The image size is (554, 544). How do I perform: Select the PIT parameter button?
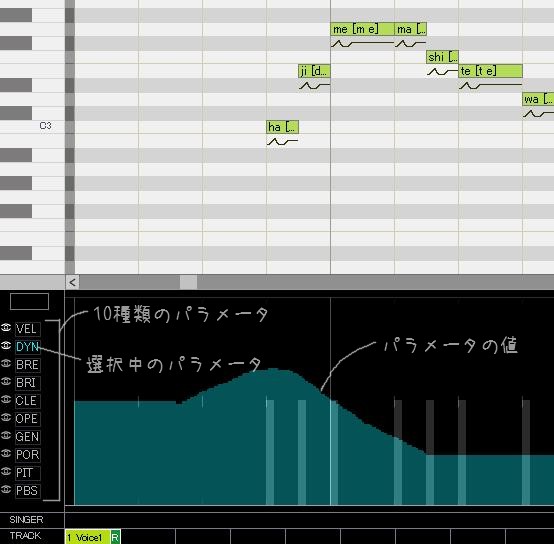point(28,473)
